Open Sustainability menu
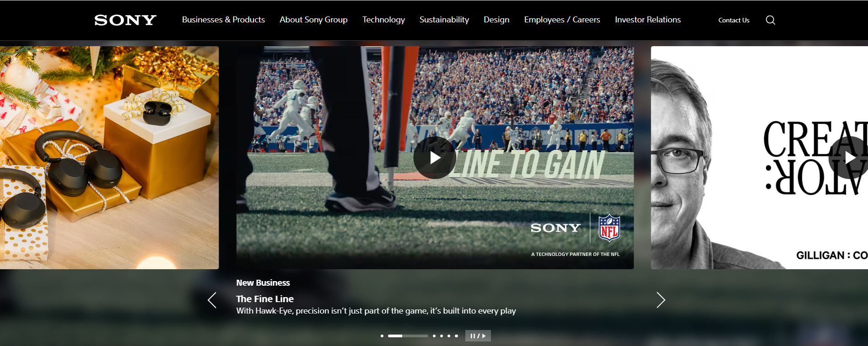The height and width of the screenshot is (346, 868). click(x=444, y=20)
